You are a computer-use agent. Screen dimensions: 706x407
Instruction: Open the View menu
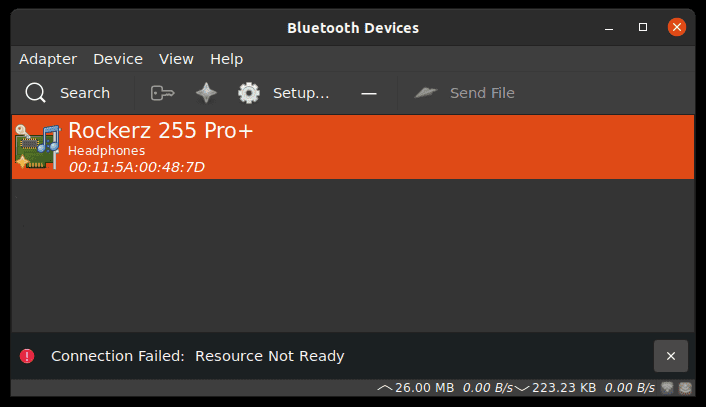[176, 59]
